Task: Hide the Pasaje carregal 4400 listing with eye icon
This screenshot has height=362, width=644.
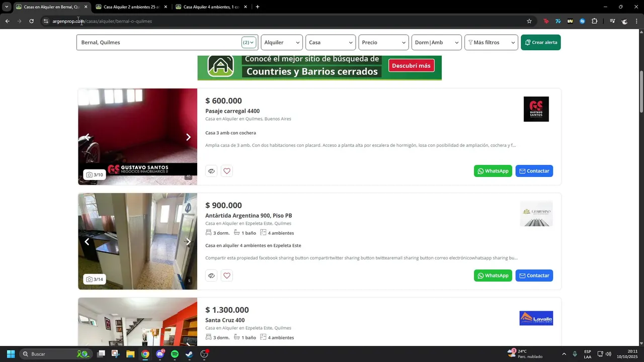Action: tap(211, 171)
